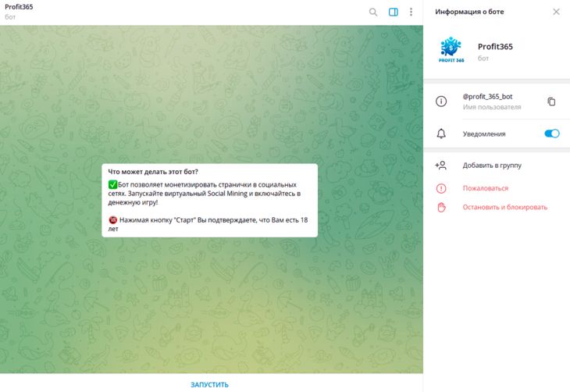This screenshot has width=570, height=392.
Task: Click the red hand stop icon
Action: tap(441, 207)
